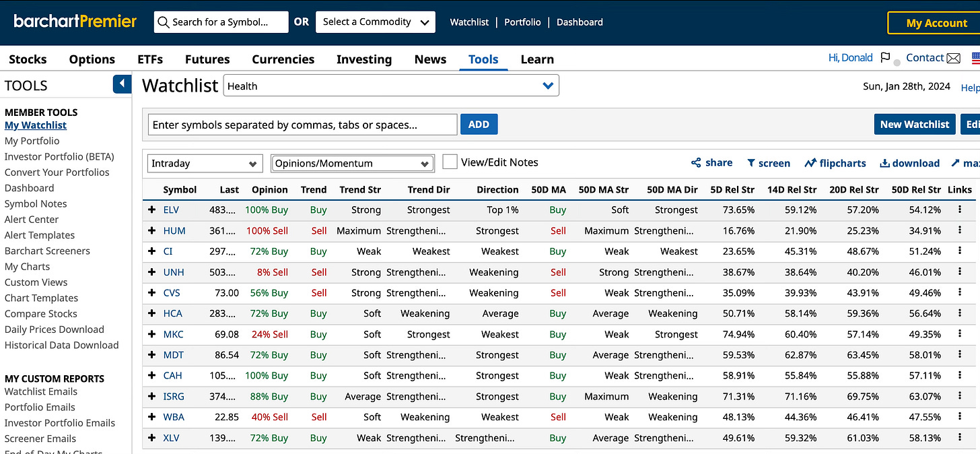Toggle the View/Edit Notes checkbox
This screenshot has height=454, width=980.
click(x=450, y=162)
